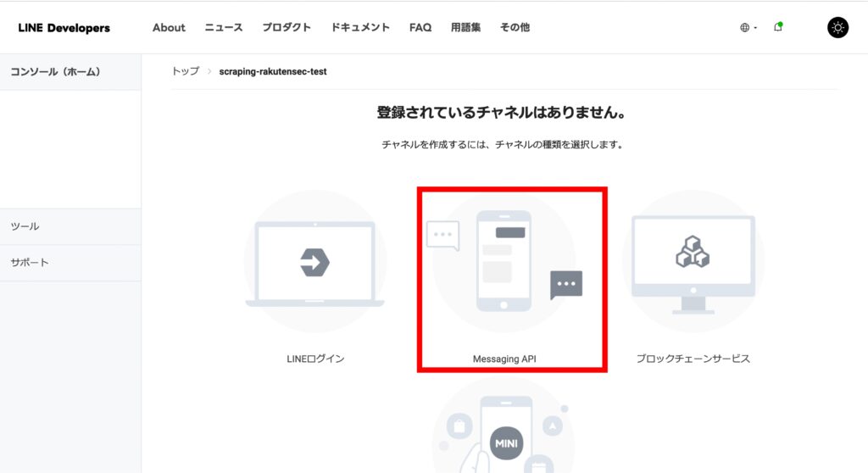The width and height of the screenshot is (868, 473).
Task: Open the ドキュメント menu item
Action: pos(360,27)
